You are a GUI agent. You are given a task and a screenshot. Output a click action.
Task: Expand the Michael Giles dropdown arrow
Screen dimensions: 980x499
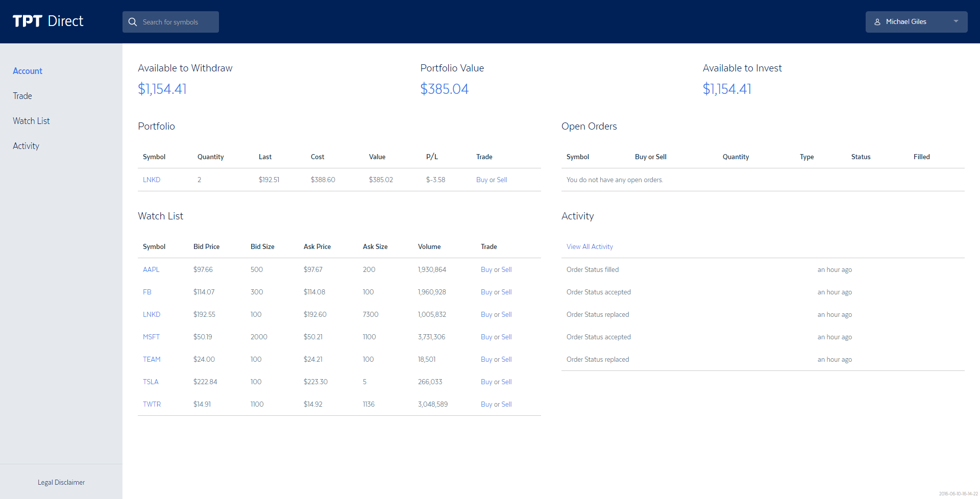(956, 21)
